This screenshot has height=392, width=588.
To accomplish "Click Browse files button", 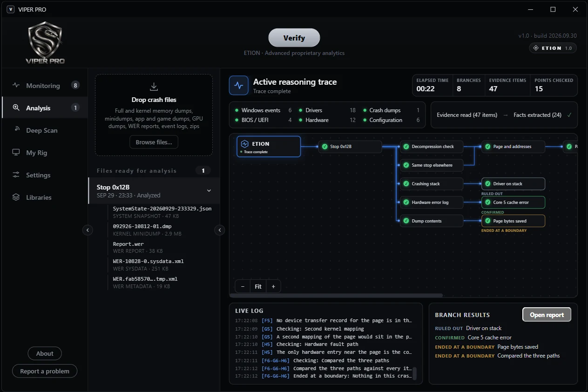I will point(154,142).
